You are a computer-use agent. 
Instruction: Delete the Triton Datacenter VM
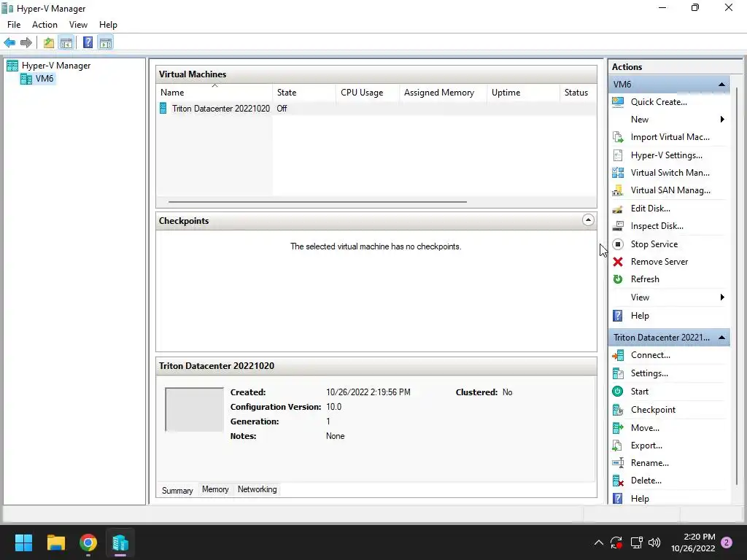tap(646, 481)
